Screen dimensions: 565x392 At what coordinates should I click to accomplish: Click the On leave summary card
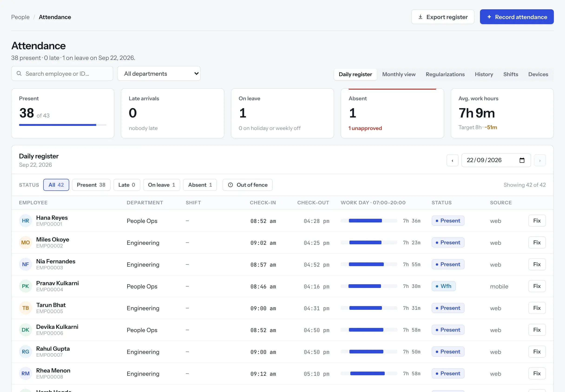tap(282, 113)
